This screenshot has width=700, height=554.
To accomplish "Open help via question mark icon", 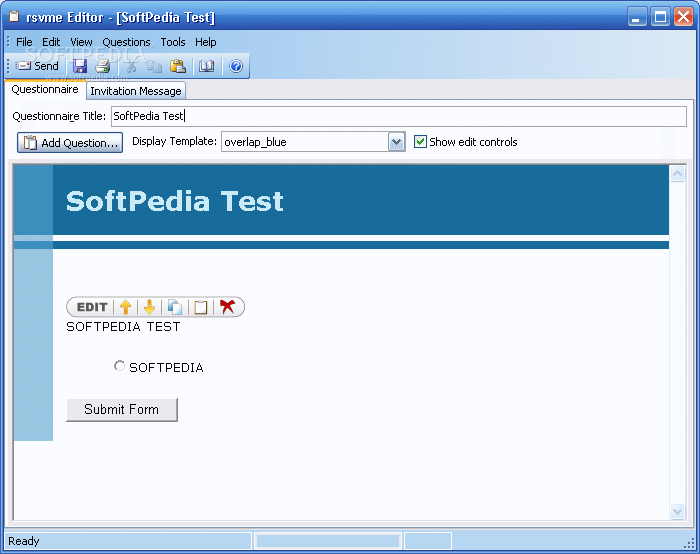I will click(236, 66).
